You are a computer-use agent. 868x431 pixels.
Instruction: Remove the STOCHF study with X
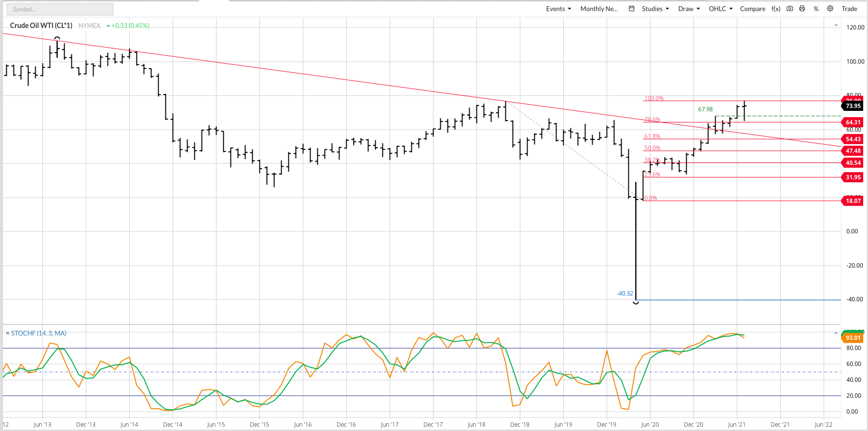7,333
